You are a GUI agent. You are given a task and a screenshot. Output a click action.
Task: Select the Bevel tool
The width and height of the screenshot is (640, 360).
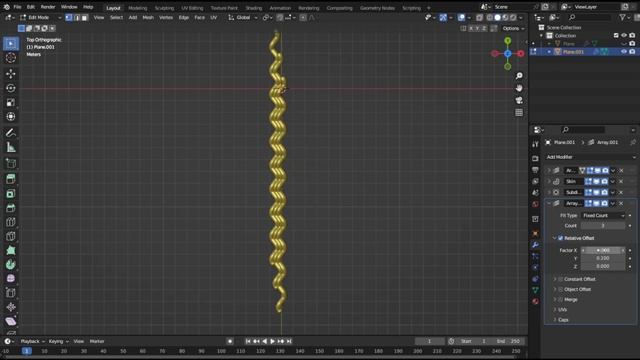(11, 208)
